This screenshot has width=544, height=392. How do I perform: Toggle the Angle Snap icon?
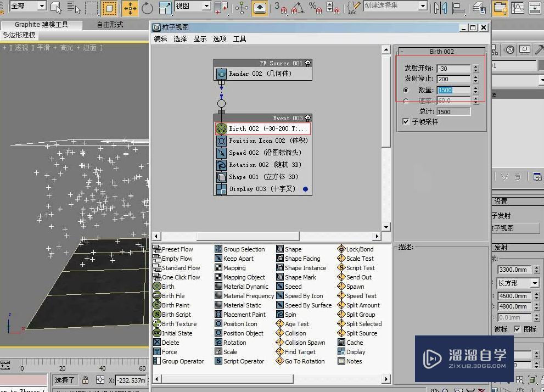coord(298,8)
